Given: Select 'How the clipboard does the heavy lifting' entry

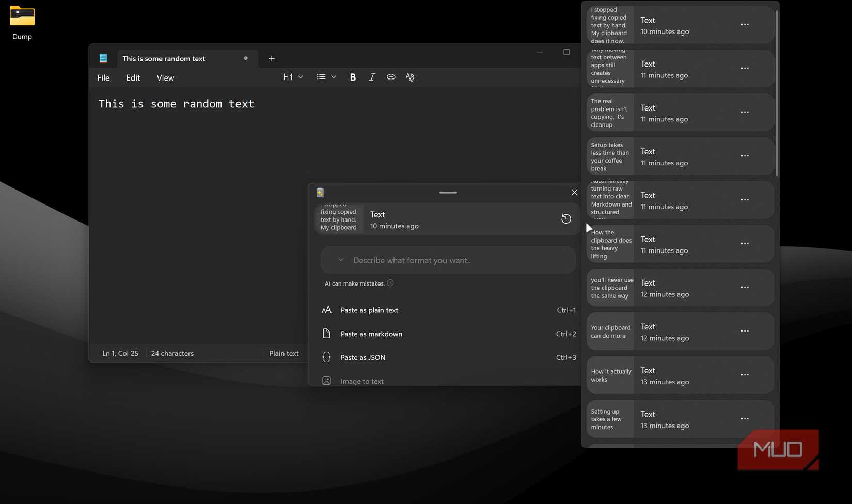Looking at the screenshot, I should (680, 244).
